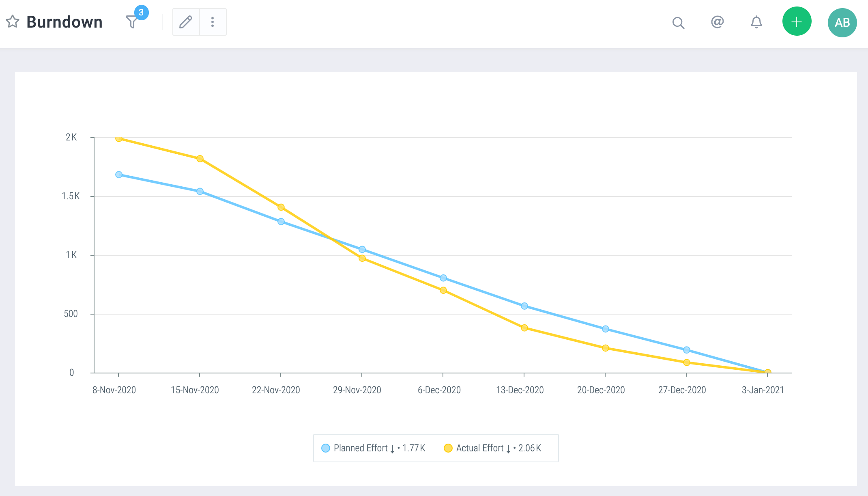Screen dimensions: 868x496
Task: Click Actual Effort point on 15-Nov-2020
Action: click(200, 159)
